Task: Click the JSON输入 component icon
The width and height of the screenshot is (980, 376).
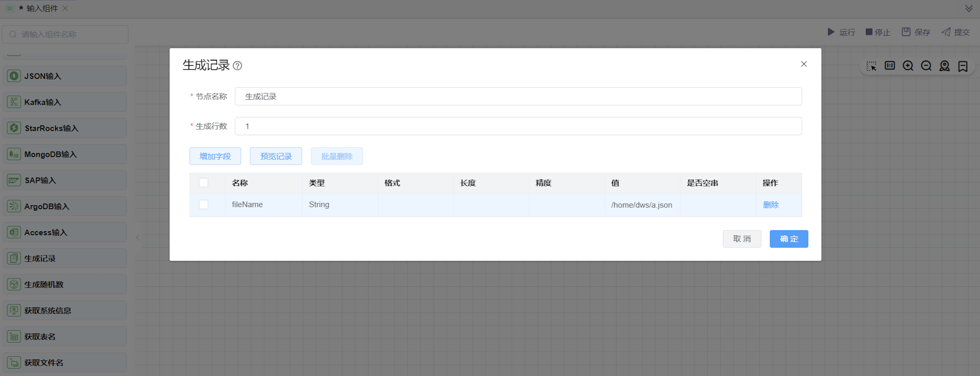Action: tap(14, 76)
